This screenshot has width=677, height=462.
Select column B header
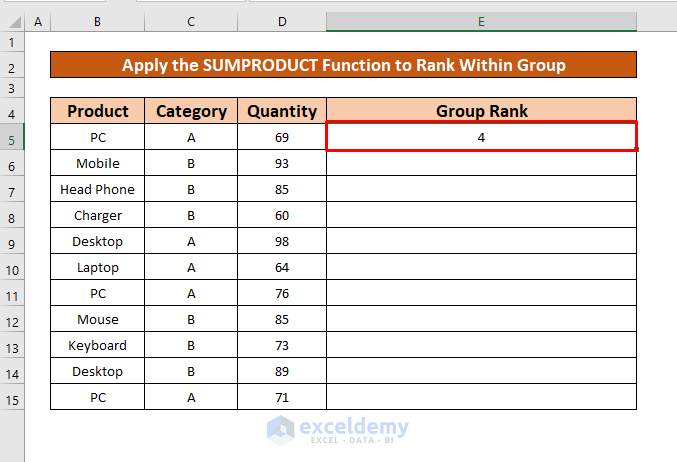(98, 22)
